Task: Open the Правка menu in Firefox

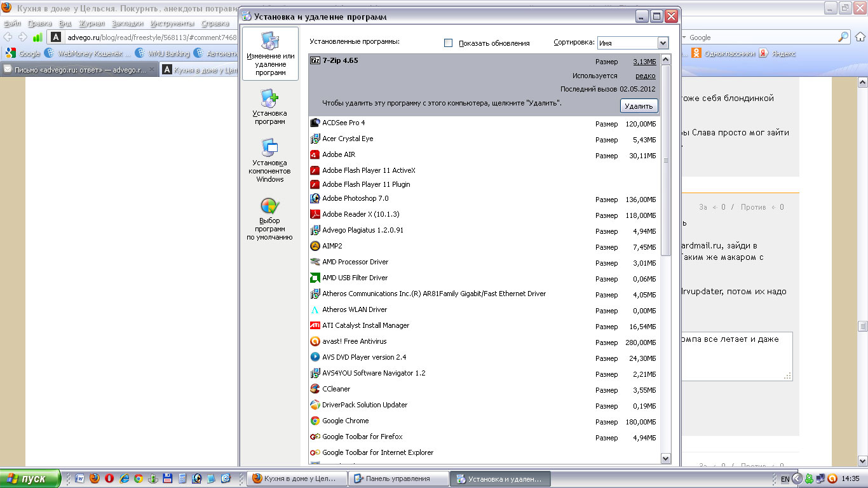Action: click(x=39, y=24)
